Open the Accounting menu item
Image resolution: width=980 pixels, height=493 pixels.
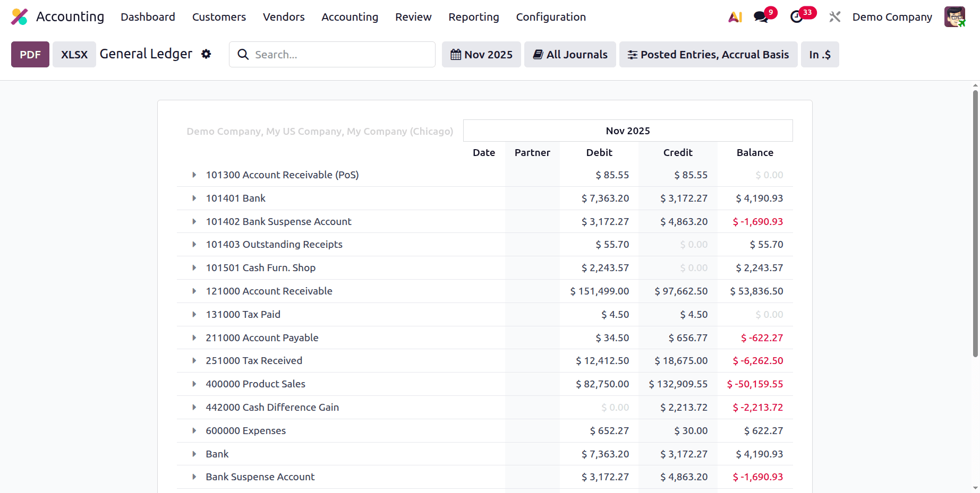pos(350,17)
